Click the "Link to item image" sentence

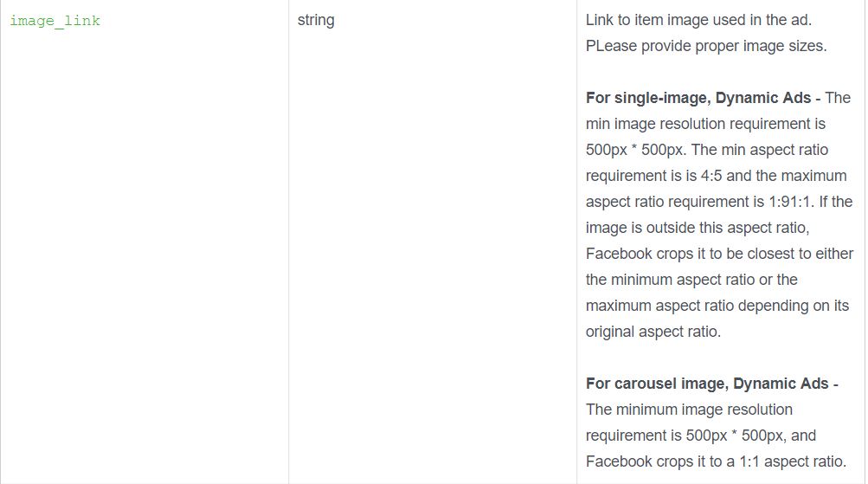[x=698, y=20]
